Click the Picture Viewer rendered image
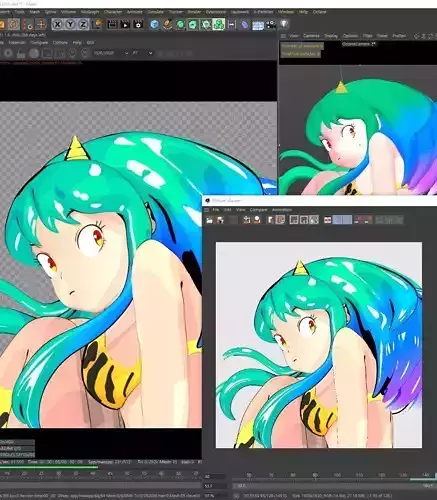 point(319,345)
